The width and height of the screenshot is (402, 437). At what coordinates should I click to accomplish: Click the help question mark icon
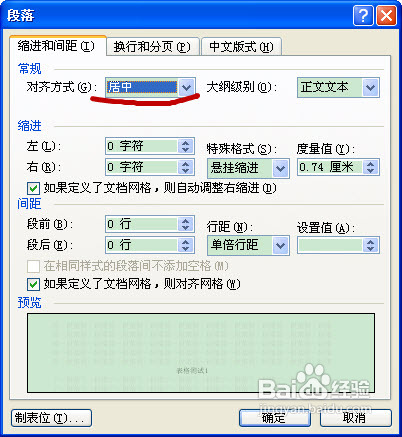tap(363, 15)
